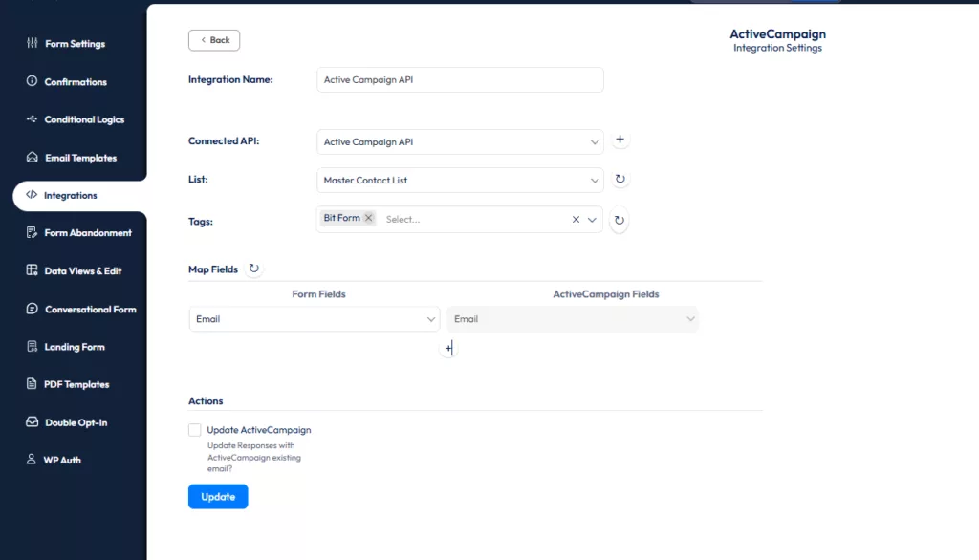This screenshot has height=560, width=979.
Task: Open the ActiveCampaign Email field dropdown
Action: (573, 319)
